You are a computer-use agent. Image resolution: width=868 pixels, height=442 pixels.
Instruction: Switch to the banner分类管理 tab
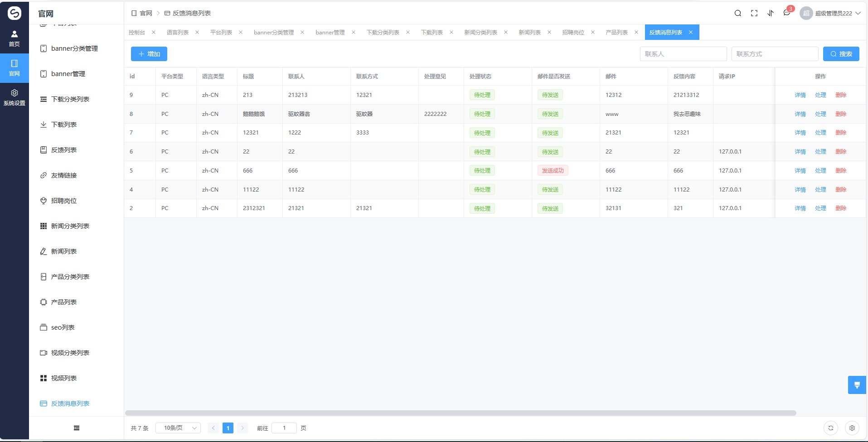point(274,32)
